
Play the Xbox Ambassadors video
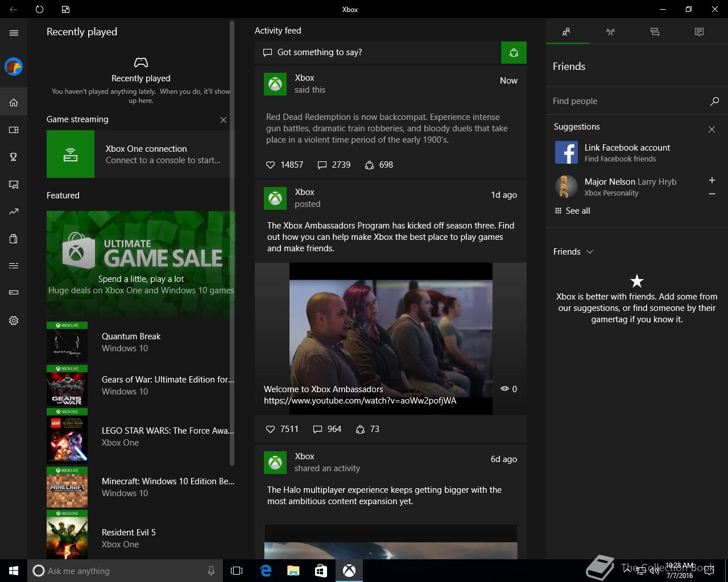point(391,338)
